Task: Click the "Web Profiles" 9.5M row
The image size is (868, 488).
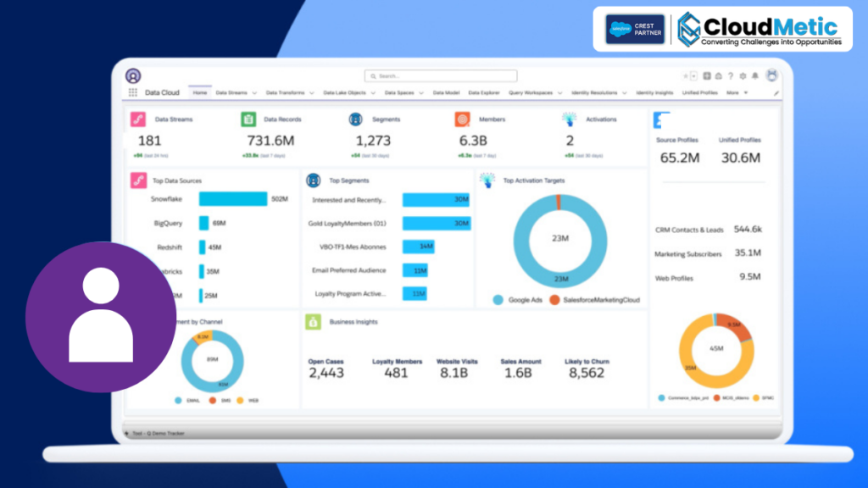Action: 708,277
